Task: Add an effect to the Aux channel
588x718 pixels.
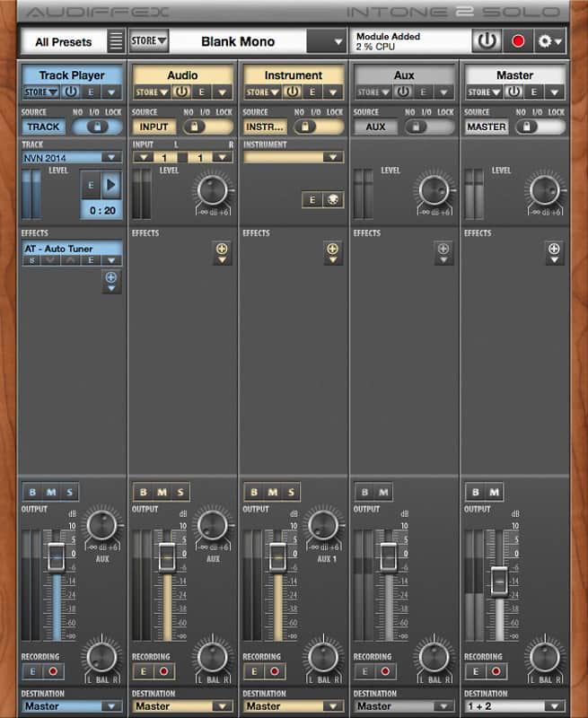Action: 443,253
